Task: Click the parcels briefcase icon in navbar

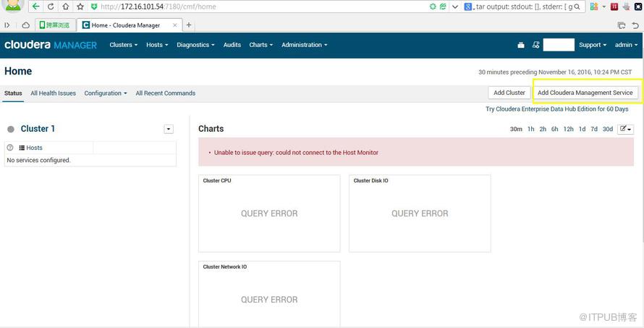Action: 521,45
